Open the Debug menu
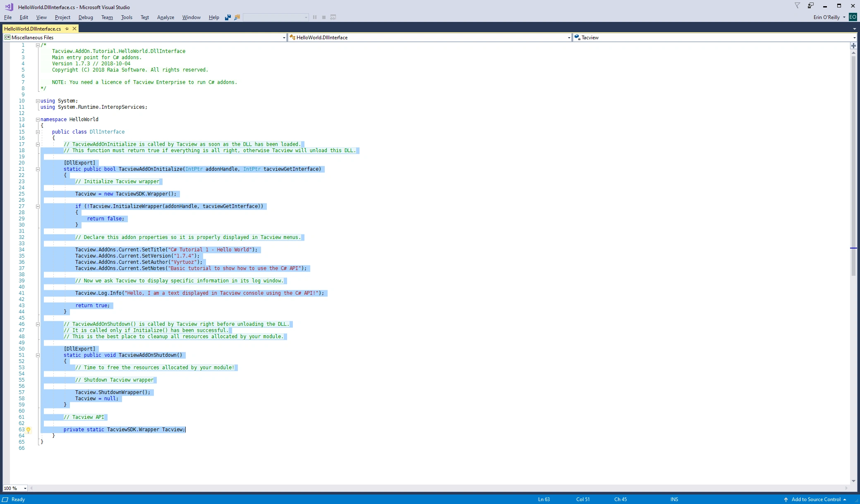This screenshot has width=860, height=504. click(86, 17)
